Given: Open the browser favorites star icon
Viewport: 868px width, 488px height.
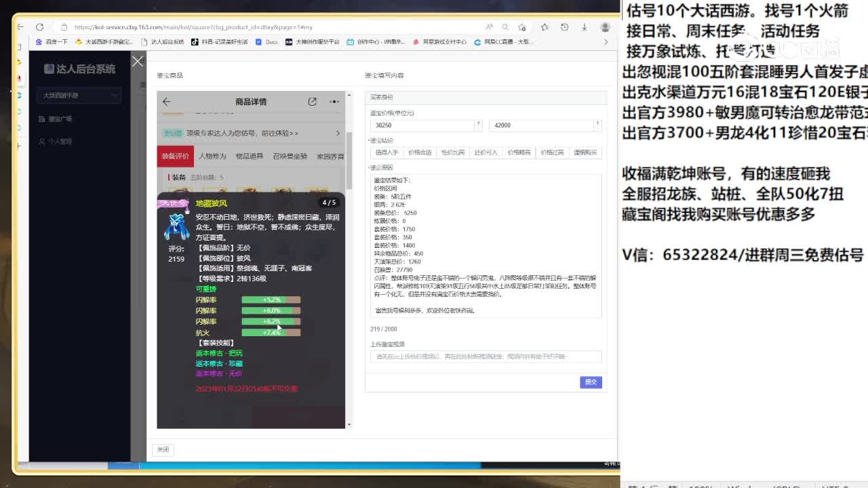Looking at the screenshot, I should [x=545, y=27].
